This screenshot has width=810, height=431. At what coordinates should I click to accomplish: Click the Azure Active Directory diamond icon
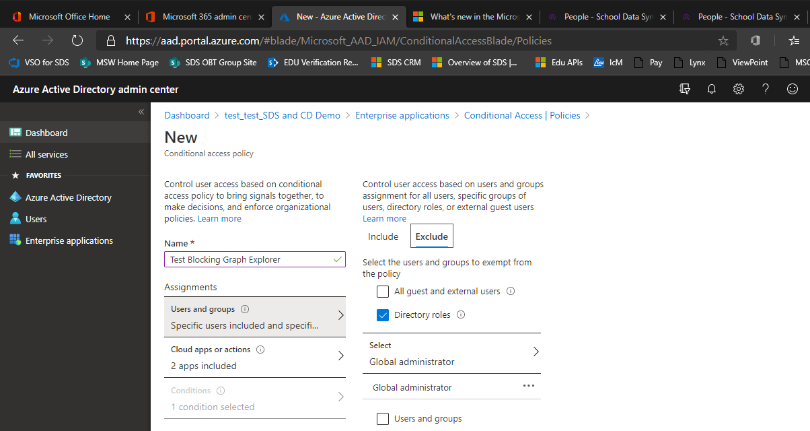15,197
